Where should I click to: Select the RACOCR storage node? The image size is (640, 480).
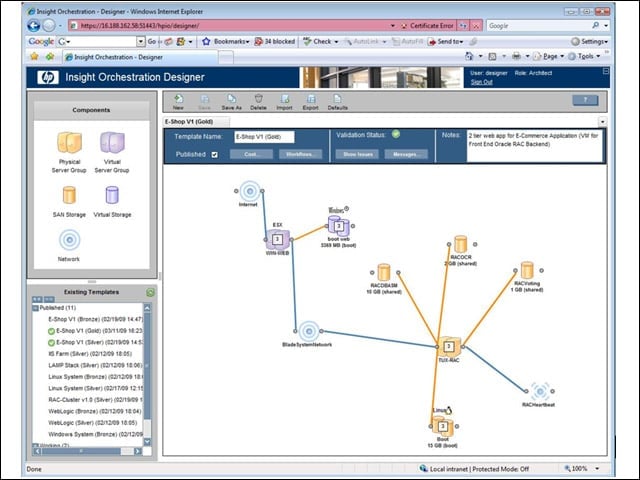461,244
